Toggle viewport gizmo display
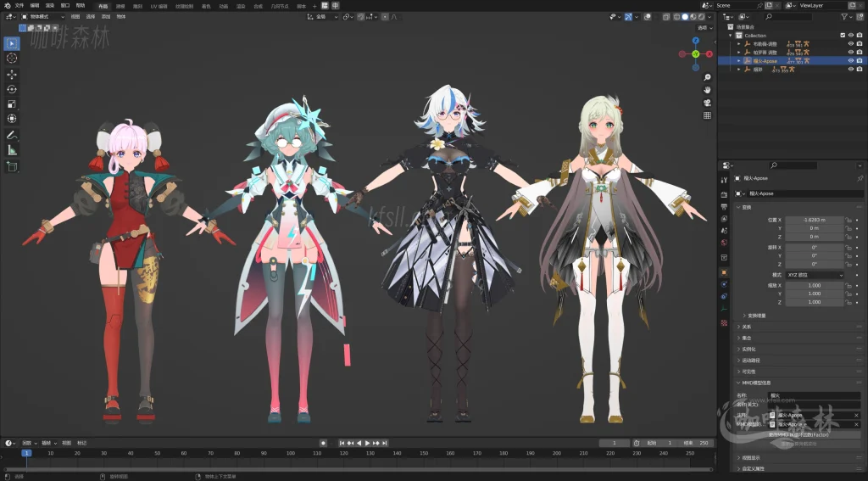 tap(628, 17)
